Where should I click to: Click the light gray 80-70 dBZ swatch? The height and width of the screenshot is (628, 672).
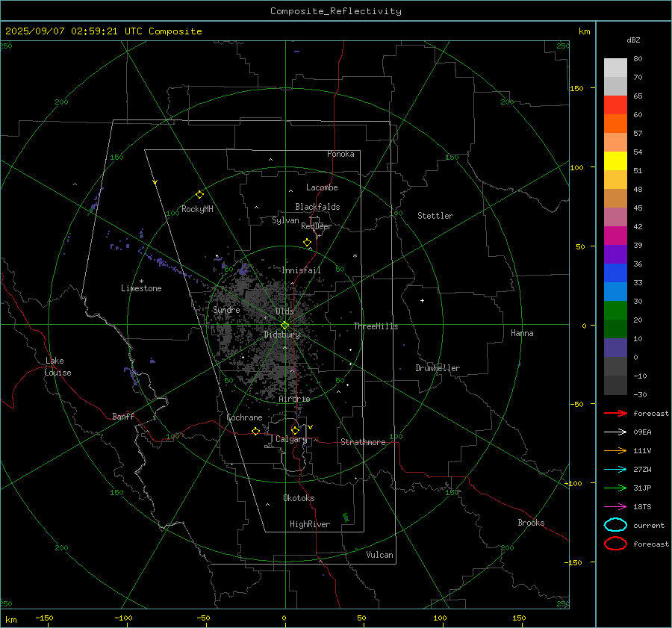615,68
